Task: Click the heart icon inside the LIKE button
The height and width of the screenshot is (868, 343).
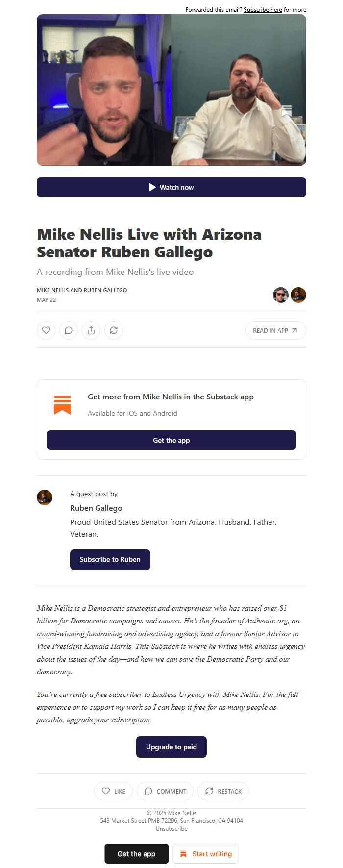Action: [106, 791]
